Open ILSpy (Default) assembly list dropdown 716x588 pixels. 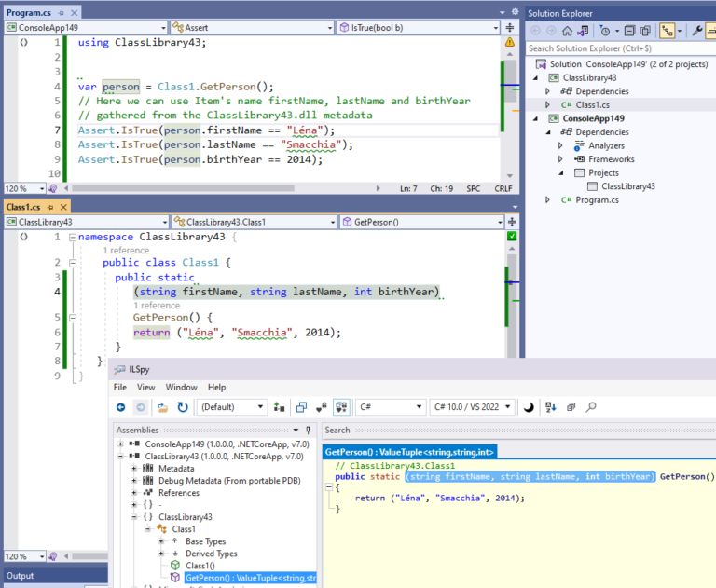click(232, 407)
